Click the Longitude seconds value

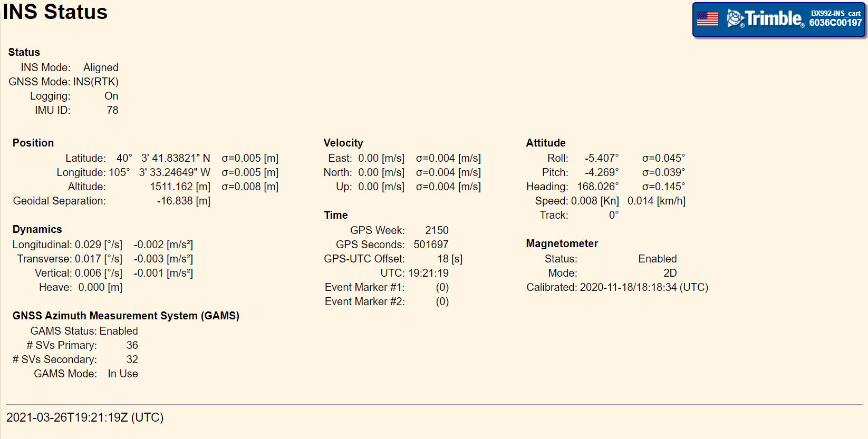175,172
